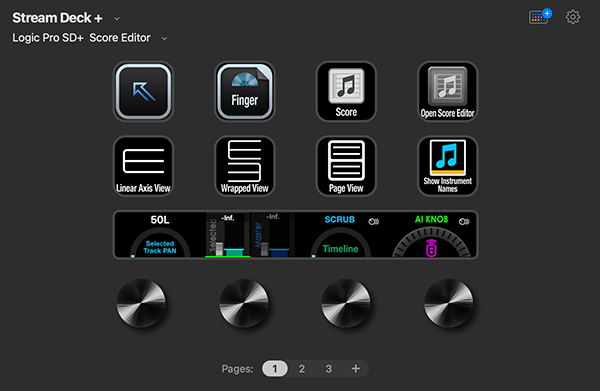Click the Score key icon
The height and width of the screenshot is (391, 600).
tap(346, 91)
